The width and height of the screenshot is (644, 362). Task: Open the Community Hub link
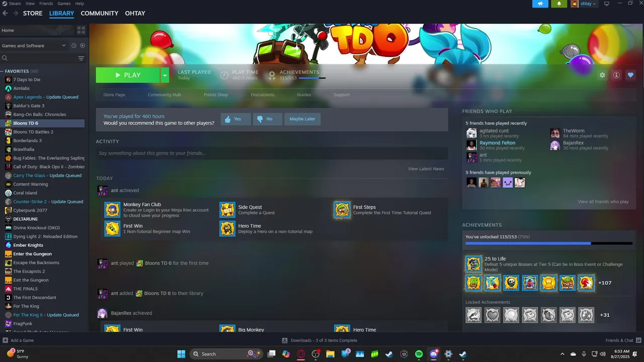click(165, 95)
